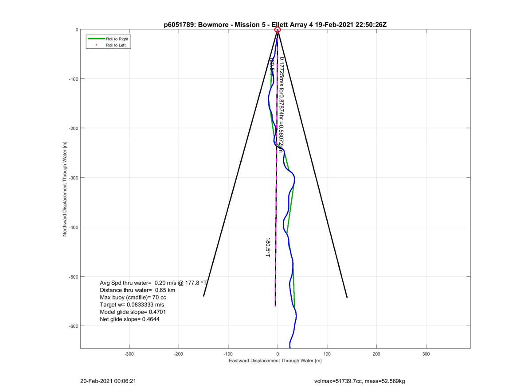Click the x-axis tick label '-100'
Screen dimensions: 532x392
pyautogui.click(x=228, y=354)
